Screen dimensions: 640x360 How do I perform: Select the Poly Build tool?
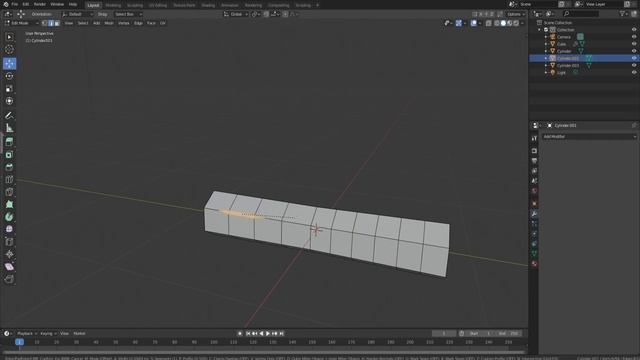point(9,204)
